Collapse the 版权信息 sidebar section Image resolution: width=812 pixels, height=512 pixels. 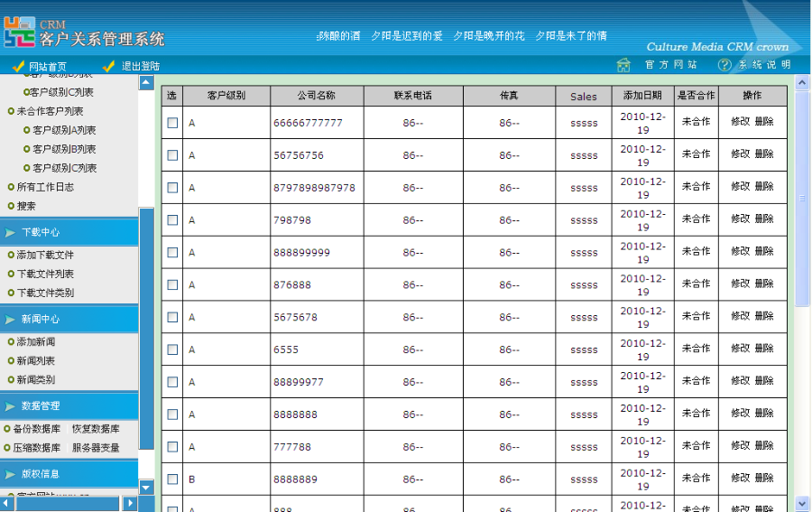coord(69,474)
